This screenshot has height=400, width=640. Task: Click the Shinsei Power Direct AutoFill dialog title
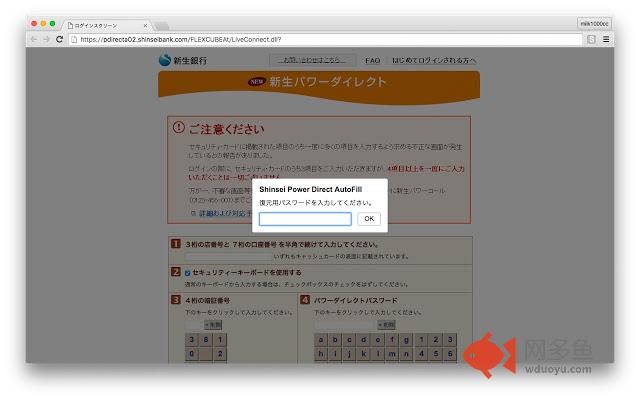[311, 189]
